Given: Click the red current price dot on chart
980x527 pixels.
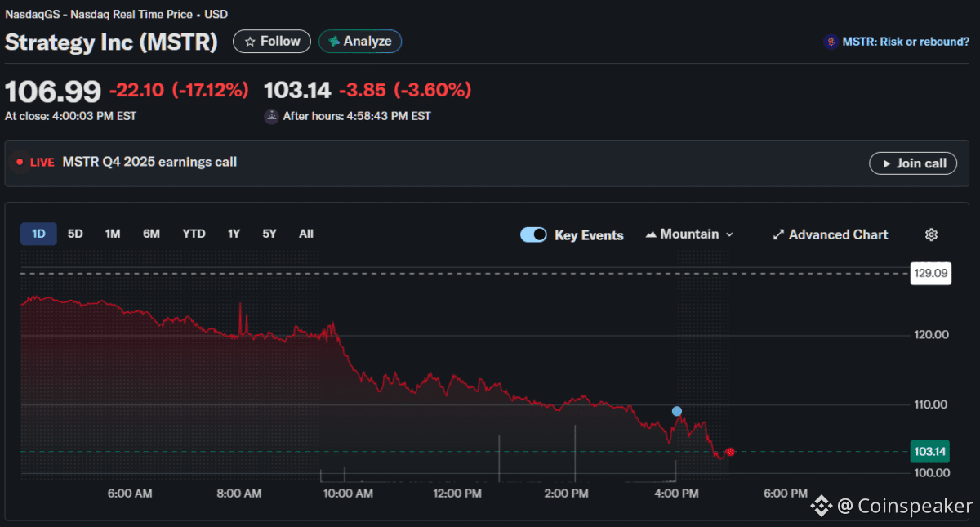Looking at the screenshot, I should [730, 452].
